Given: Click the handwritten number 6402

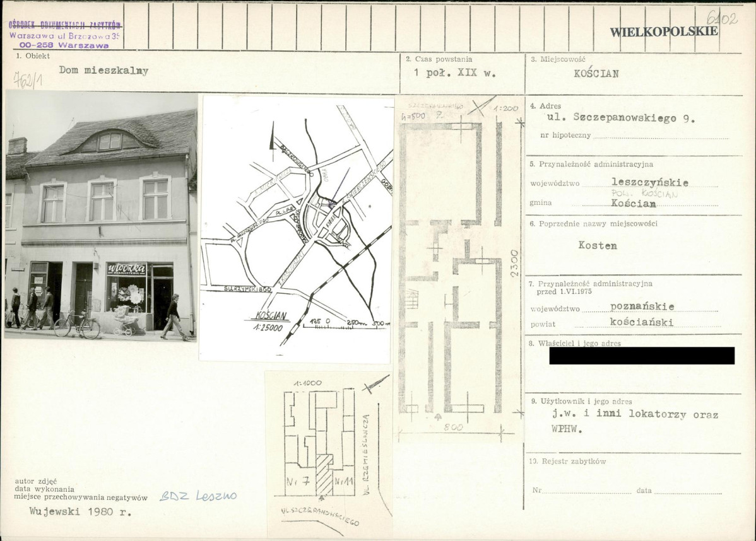Looking at the screenshot, I should [722, 18].
